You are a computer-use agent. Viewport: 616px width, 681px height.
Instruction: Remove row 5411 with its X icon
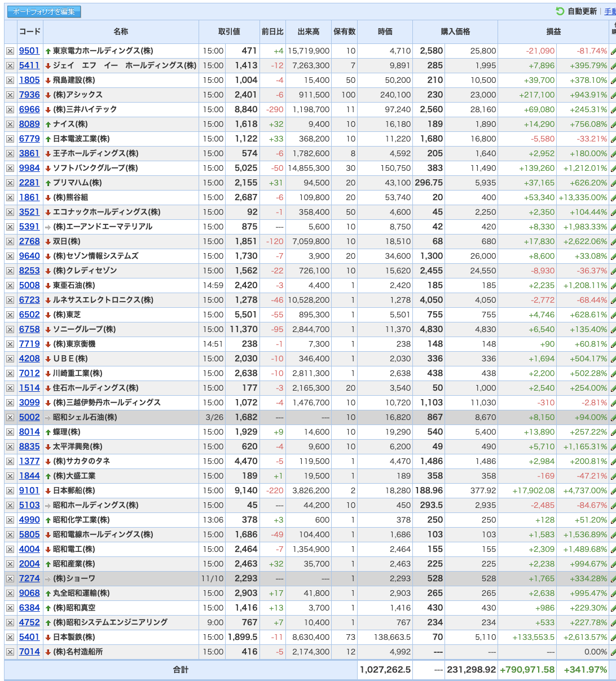[10, 65]
